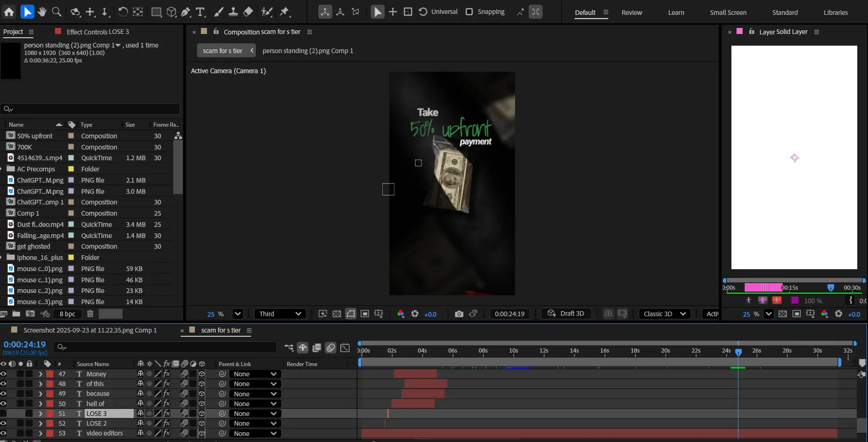
Task: Open the Third view guide dropdown
Action: (x=280, y=314)
